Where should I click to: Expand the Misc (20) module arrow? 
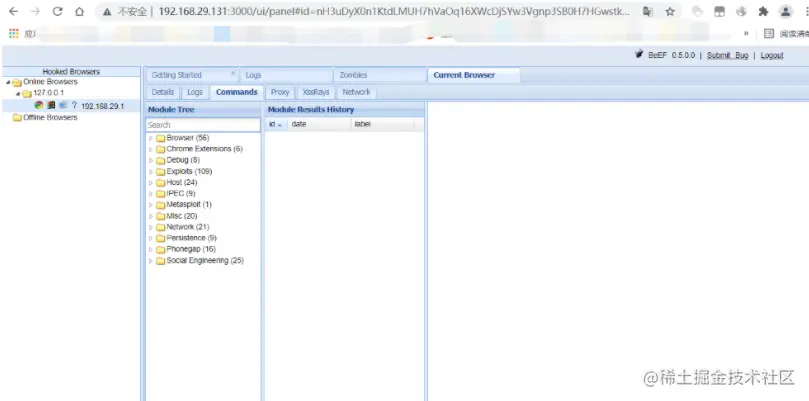(x=151, y=216)
